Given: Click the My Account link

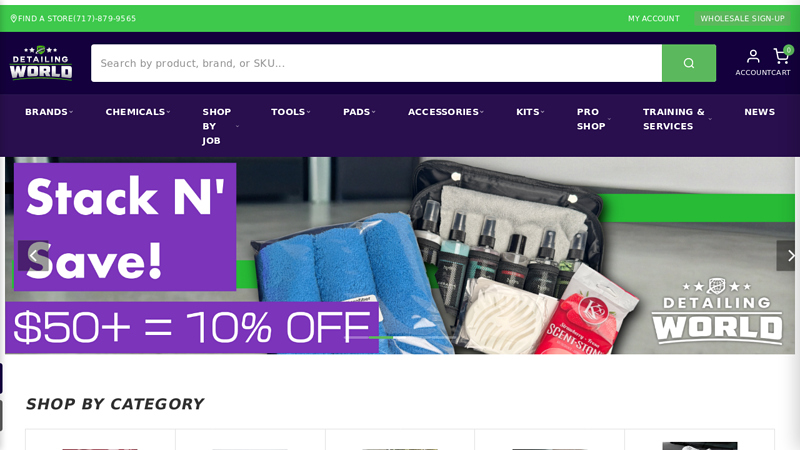Looking at the screenshot, I should (654, 18).
